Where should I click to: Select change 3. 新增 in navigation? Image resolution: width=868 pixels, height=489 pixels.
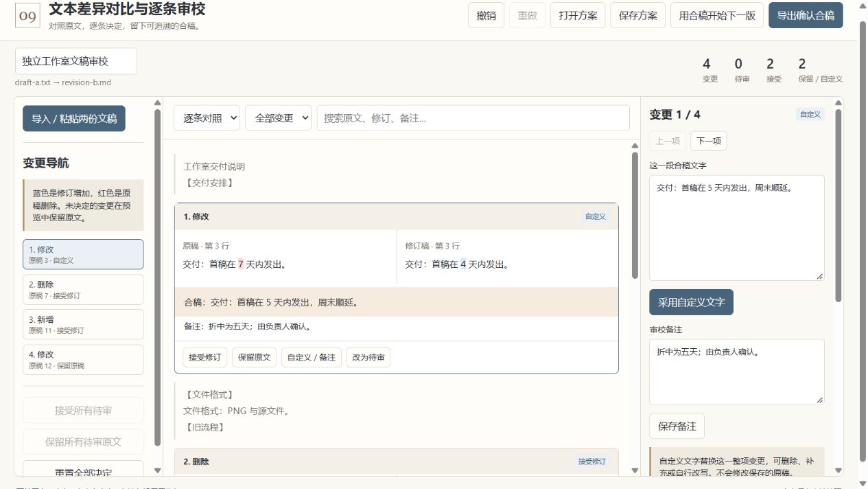pos(83,324)
